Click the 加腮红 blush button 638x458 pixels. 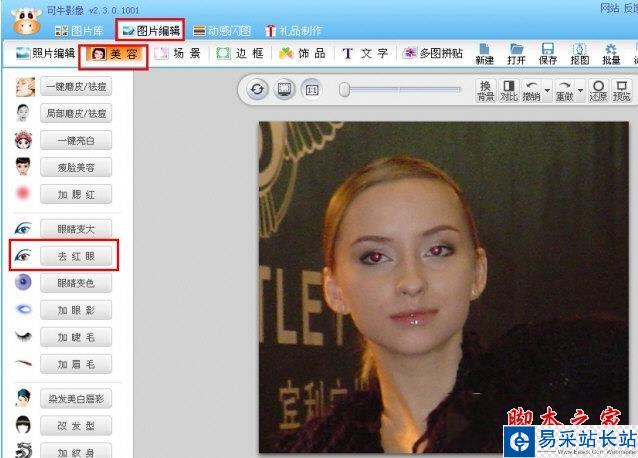click(76, 194)
